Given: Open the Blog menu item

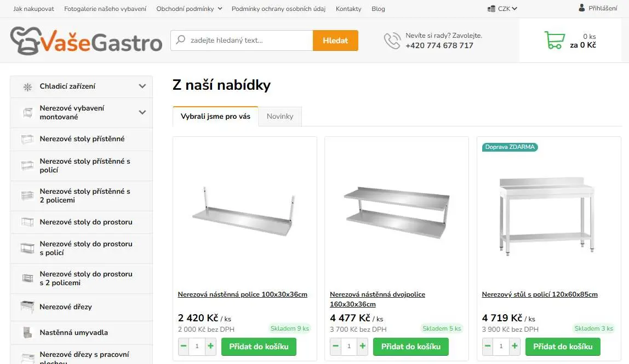Looking at the screenshot, I should (x=378, y=9).
